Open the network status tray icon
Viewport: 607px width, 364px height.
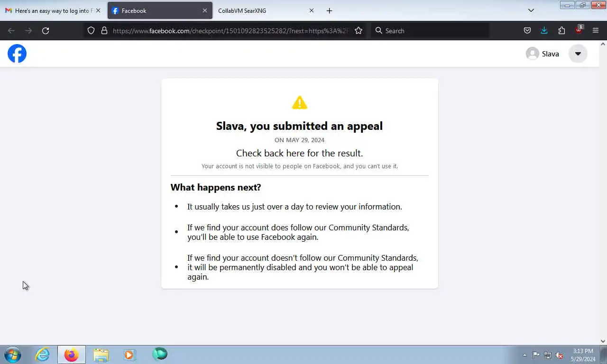(x=548, y=355)
